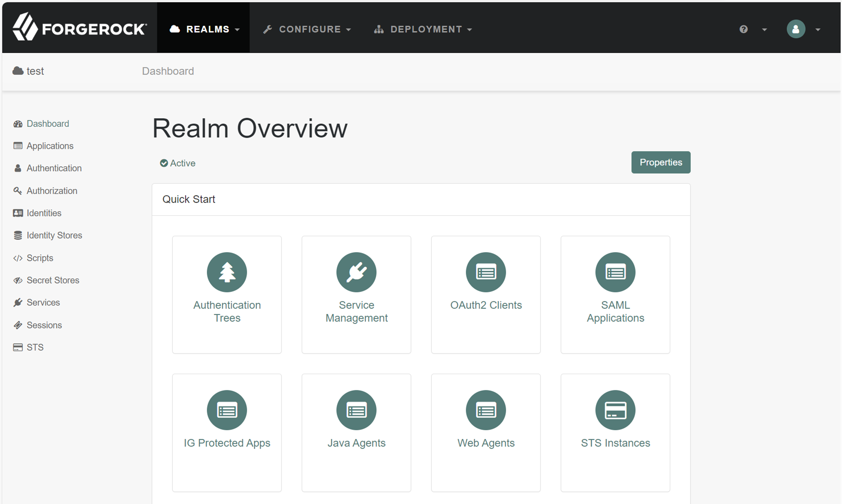Click the Service Management plug icon
The height and width of the screenshot is (504, 842).
356,272
